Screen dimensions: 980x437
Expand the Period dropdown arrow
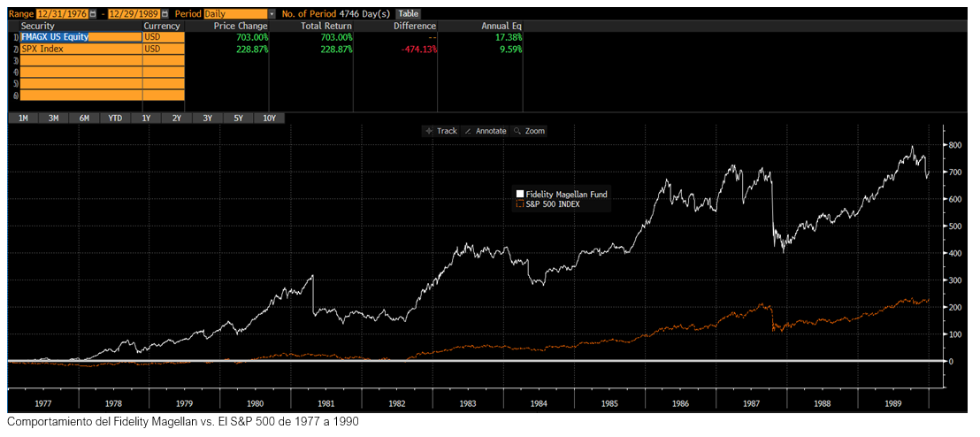click(x=272, y=13)
